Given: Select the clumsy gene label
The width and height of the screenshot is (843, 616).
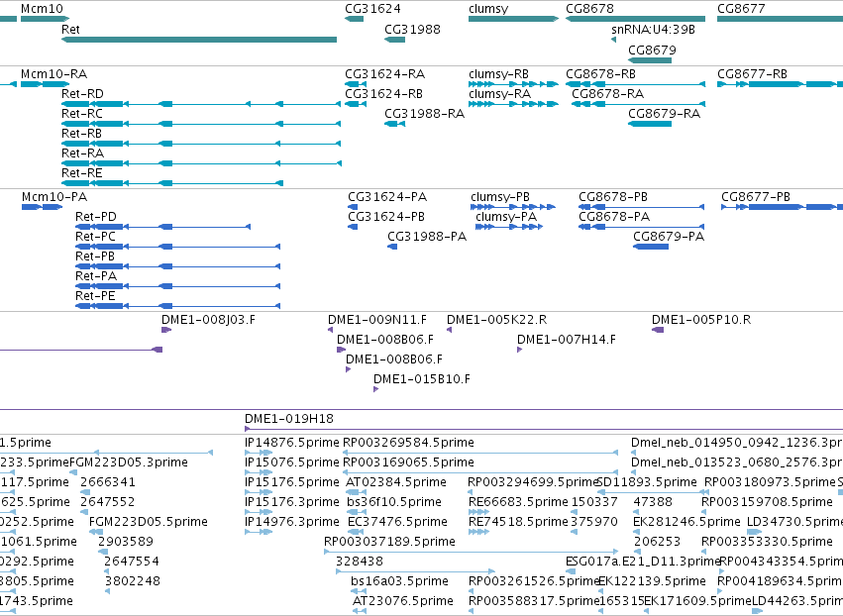Looking at the screenshot, I should pos(488,9).
